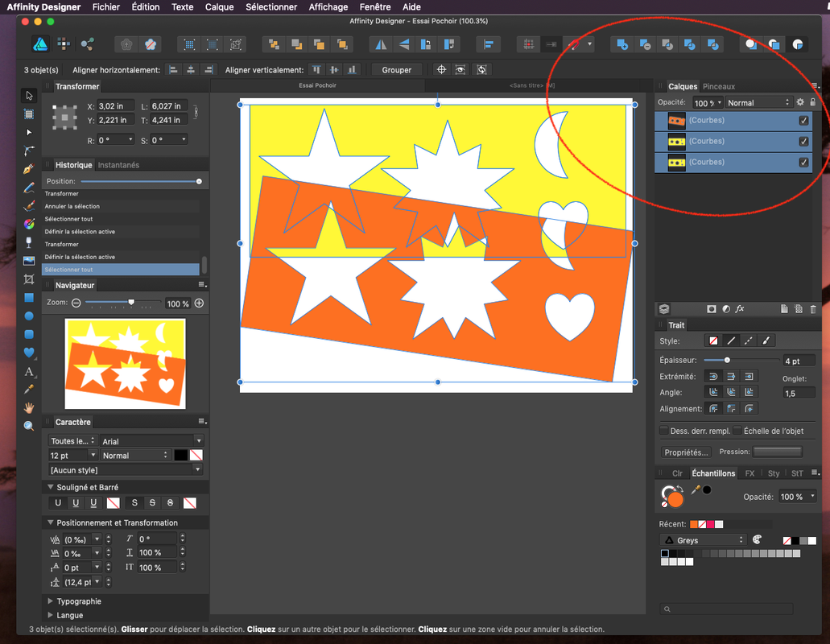Click the black text colour swatch

181,455
